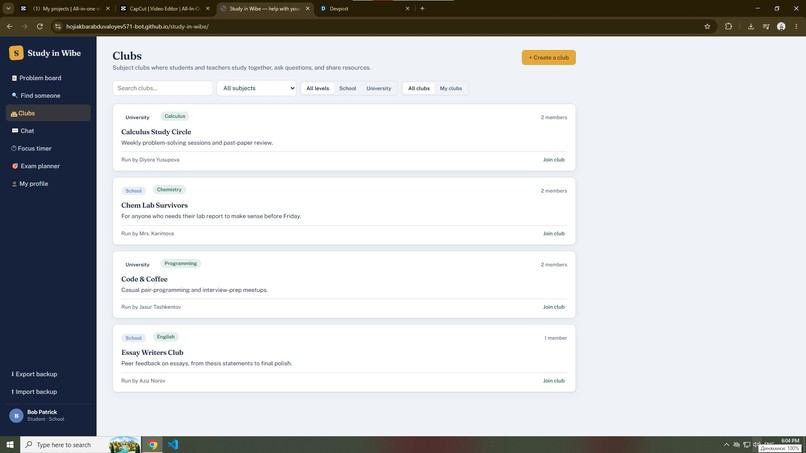
Task: Filter clubs by University level
Action: [x=379, y=88]
